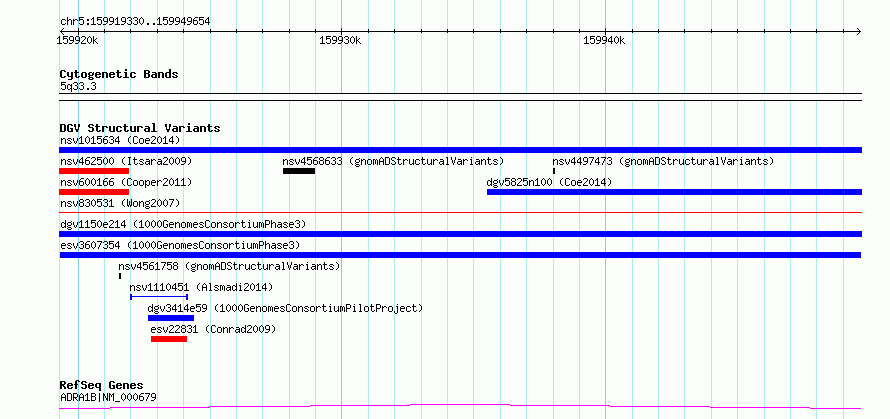
Task: Click the nsv4497473 gnomAD variant tick mark
Action: 554,171
